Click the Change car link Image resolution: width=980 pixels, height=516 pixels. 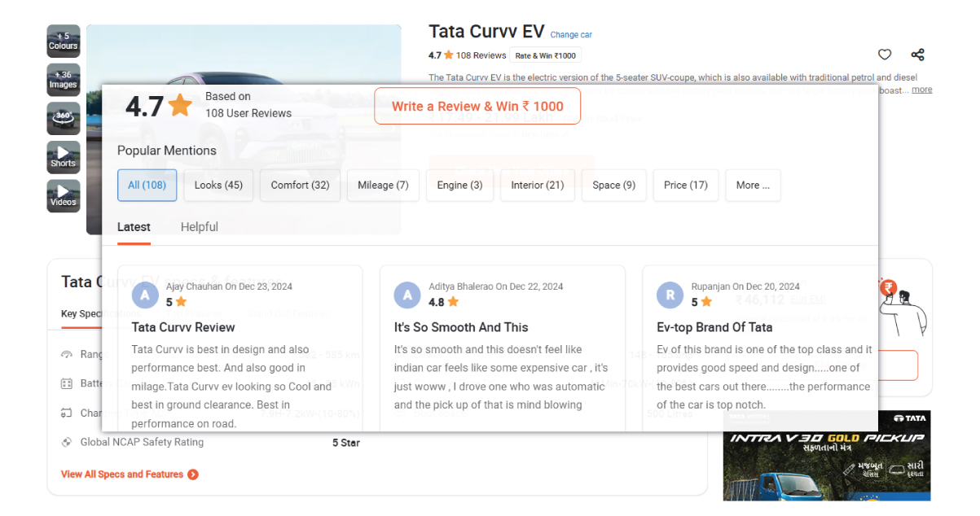coord(571,35)
